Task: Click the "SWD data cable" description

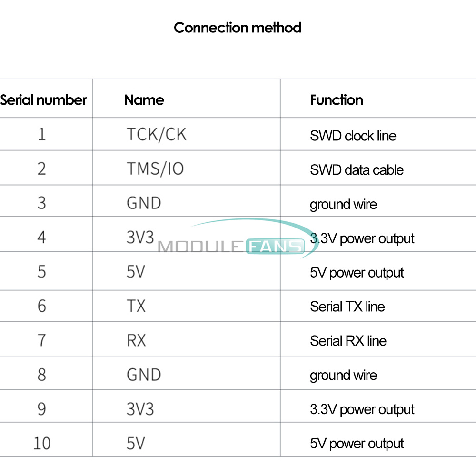Action: (x=357, y=170)
